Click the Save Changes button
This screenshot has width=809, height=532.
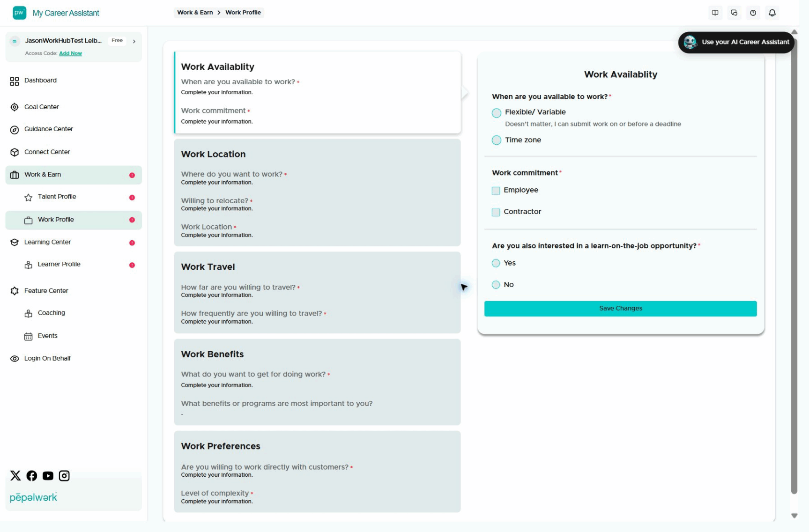tap(620, 309)
